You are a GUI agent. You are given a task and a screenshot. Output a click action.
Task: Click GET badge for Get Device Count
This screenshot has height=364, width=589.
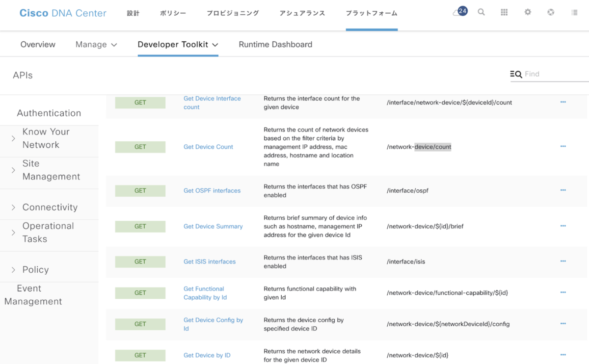pos(140,147)
